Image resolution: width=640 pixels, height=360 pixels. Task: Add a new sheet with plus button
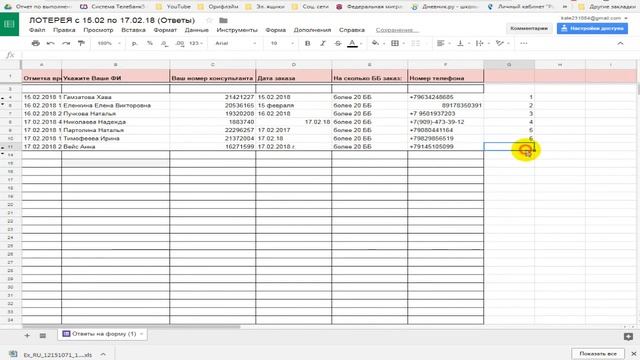coord(27,336)
